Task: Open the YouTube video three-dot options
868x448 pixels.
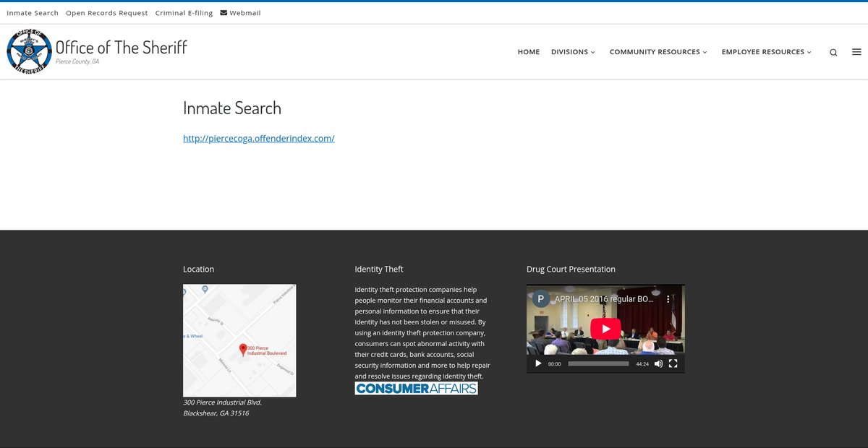Action: (668, 298)
